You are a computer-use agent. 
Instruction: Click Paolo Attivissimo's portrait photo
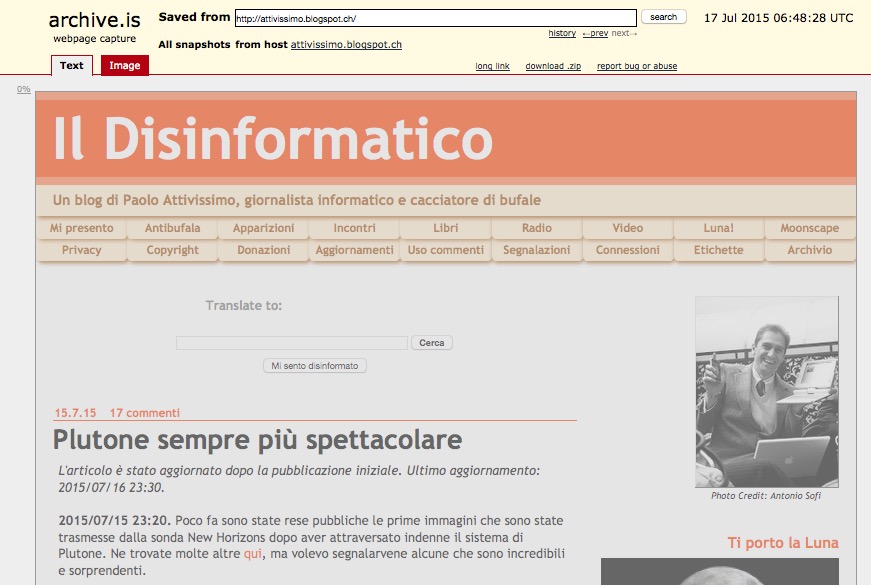(x=767, y=392)
